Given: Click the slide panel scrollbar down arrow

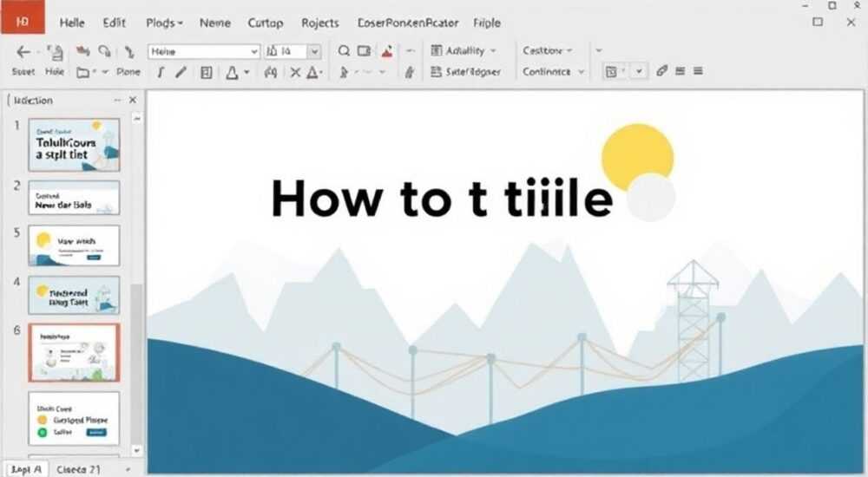Looking at the screenshot, I should (136, 450).
